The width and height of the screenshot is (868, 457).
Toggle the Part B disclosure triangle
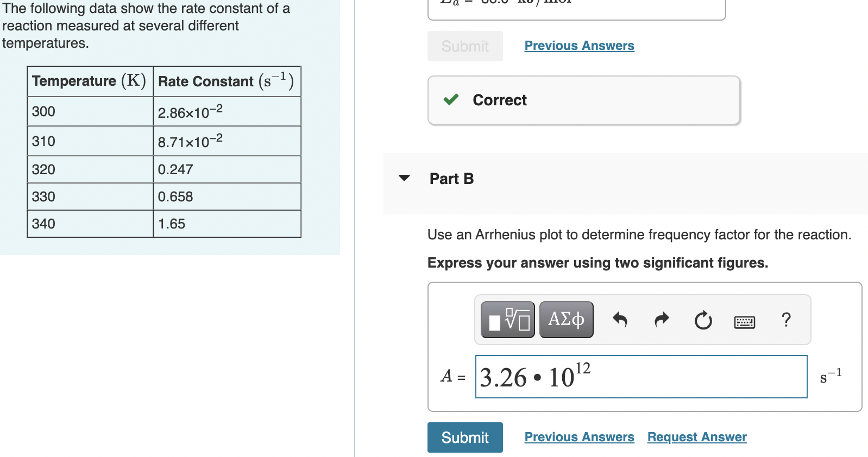(x=404, y=177)
